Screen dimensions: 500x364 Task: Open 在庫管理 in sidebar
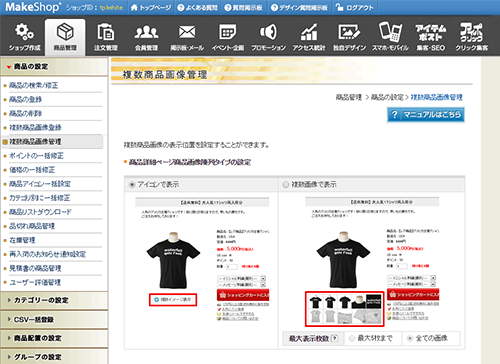[22, 240]
